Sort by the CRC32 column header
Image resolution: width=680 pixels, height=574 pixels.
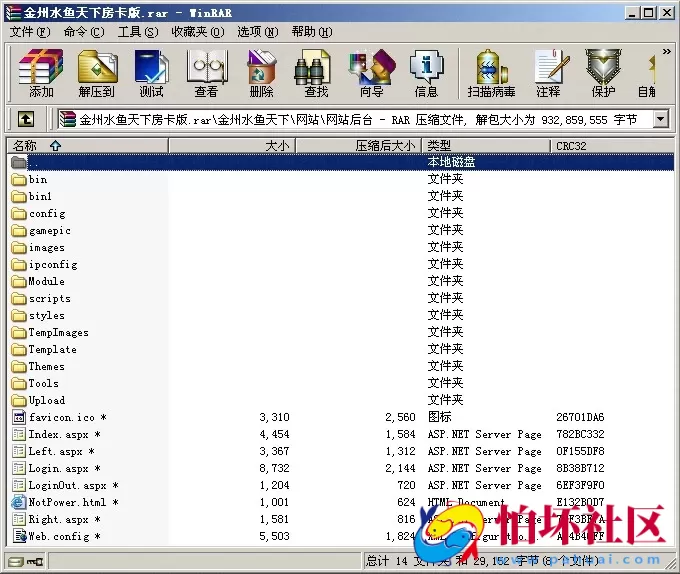611,146
